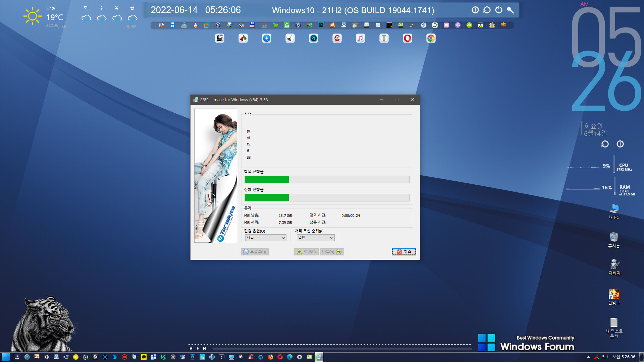Open the CCleaner dock icon
This screenshot has width=644, height=362.
click(337, 38)
